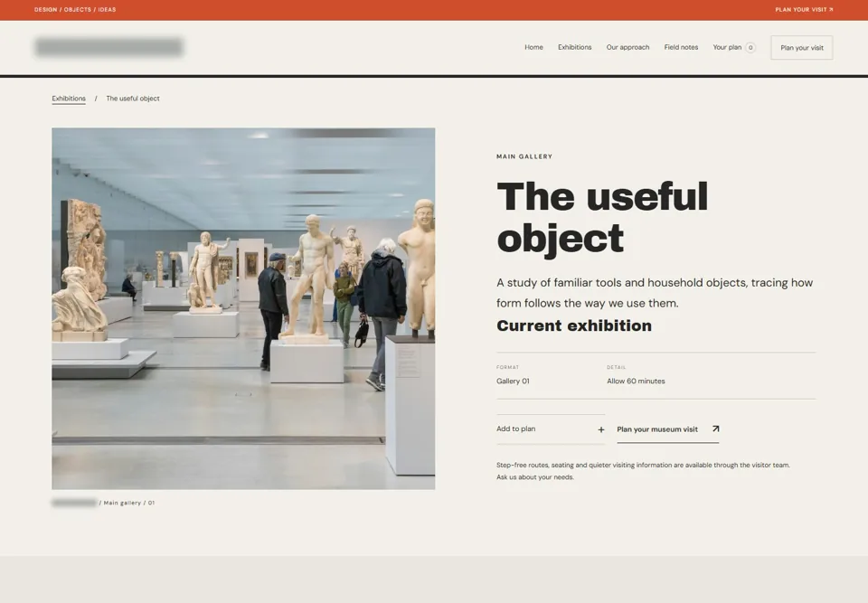Open the Home menu item
868x603 pixels.
533,47
